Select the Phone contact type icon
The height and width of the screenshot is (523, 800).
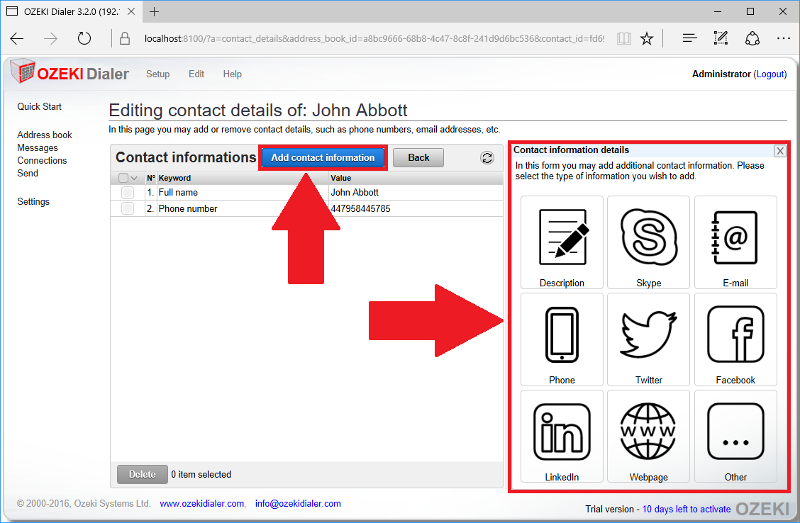[562, 334]
